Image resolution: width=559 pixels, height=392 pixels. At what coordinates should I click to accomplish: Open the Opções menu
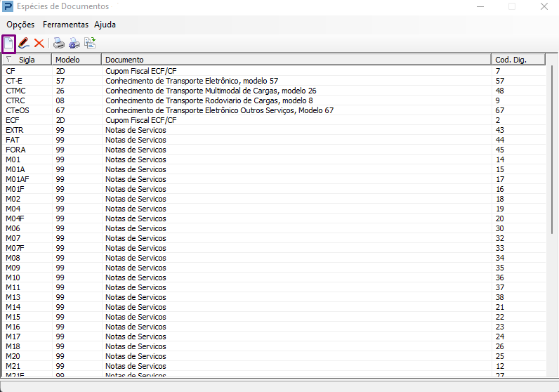[20, 25]
